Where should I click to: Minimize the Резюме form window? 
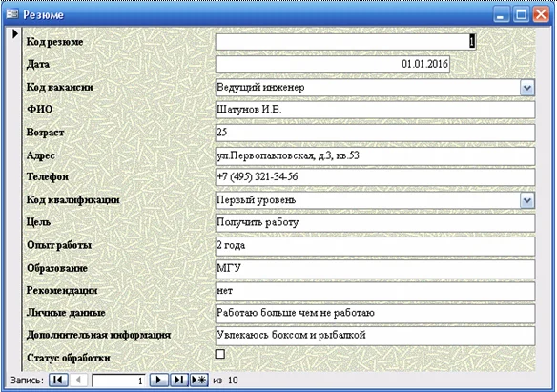click(502, 14)
